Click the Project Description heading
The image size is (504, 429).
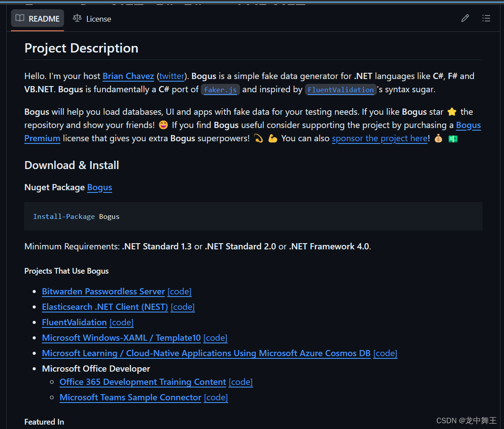(x=81, y=48)
